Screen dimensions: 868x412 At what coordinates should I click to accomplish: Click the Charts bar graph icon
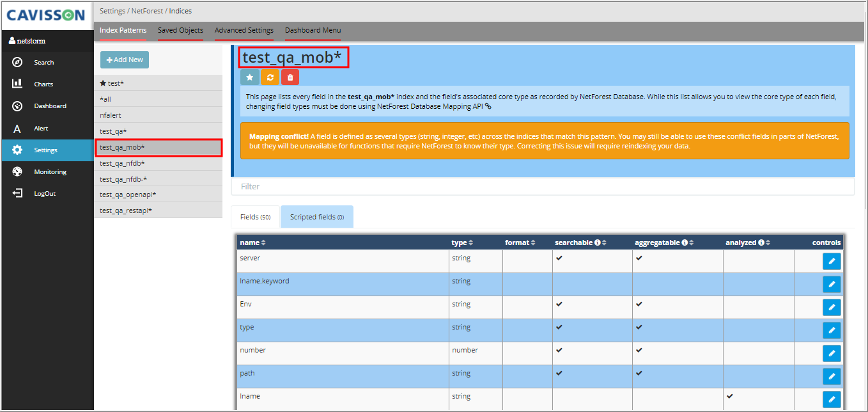pos(18,84)
